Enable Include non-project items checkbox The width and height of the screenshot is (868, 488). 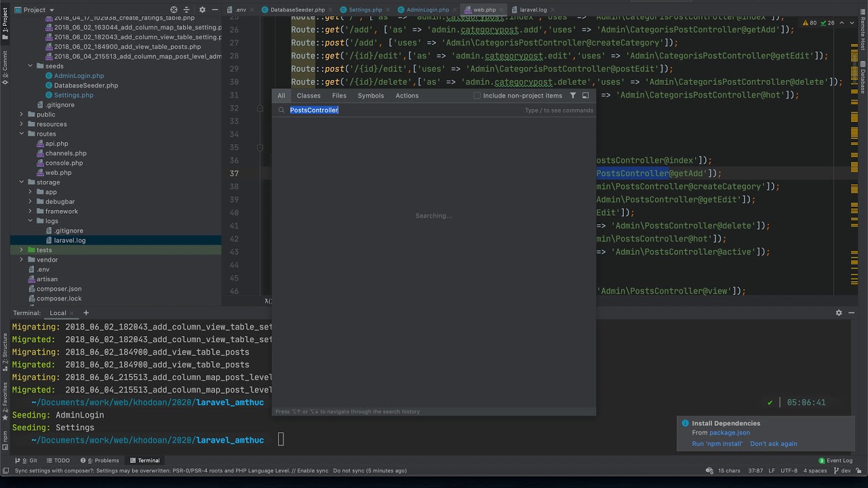(477, 96)
